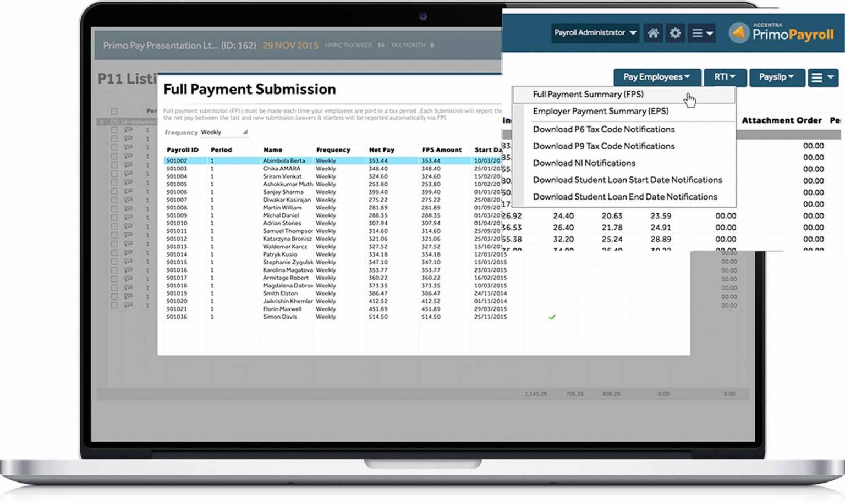Open the hamburger menu beside the gear icon
Viewport: 845px width, 504px height.
[x=702, y=33]
